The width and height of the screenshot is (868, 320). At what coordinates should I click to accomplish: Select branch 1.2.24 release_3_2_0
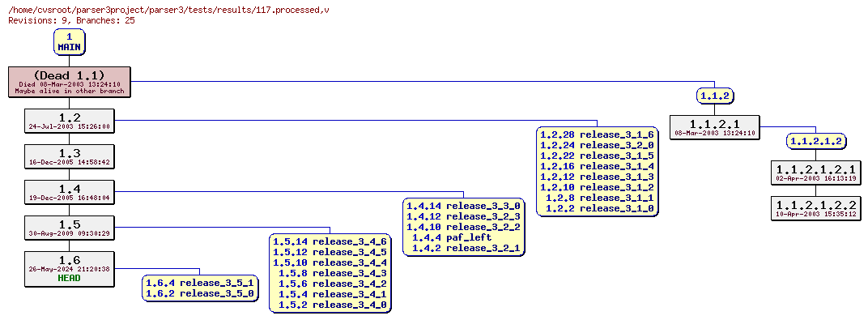597,145
